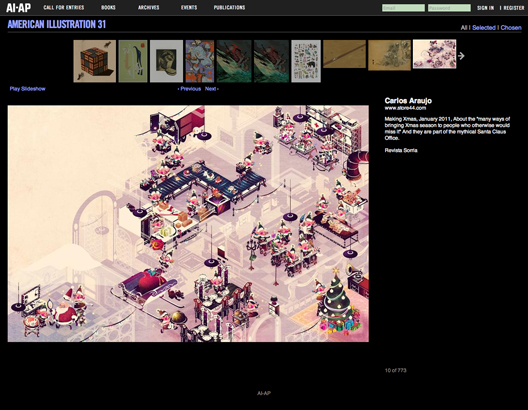Filter by Selected entries

(484, 28)
